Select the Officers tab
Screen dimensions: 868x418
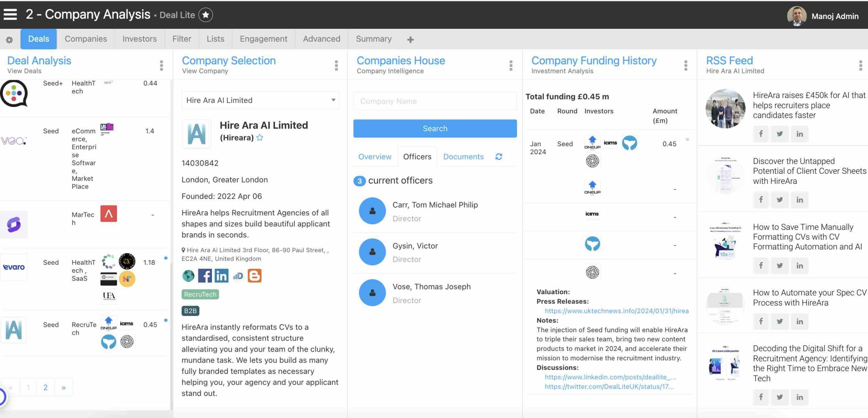click(x=417, y=157)
